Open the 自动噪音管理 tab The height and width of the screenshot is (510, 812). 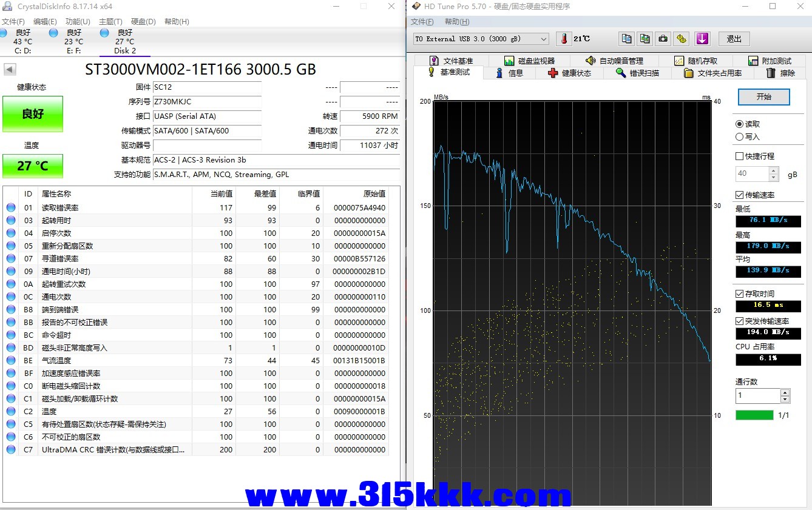[614, 61]
